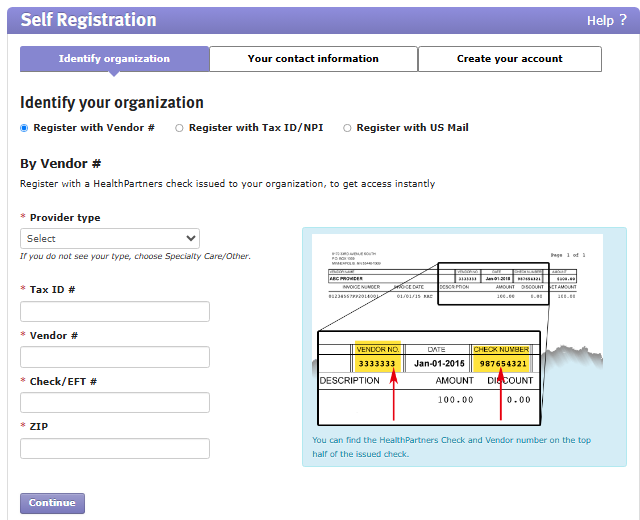Click the Specialty Care/Other hint text
This screenshot has height=520, width=640.
tap(135, 256)
